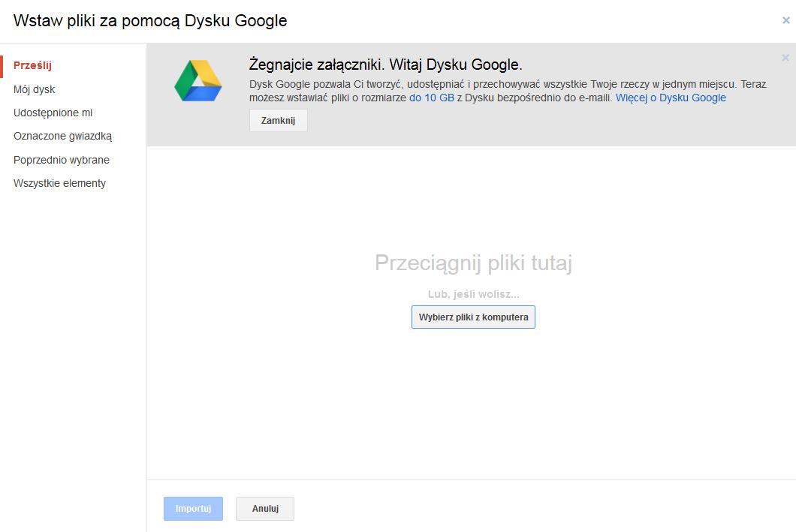Switch to Udostępnione mi
The width and height of the screenshot is (796, 532).
[x=53, y=113]
